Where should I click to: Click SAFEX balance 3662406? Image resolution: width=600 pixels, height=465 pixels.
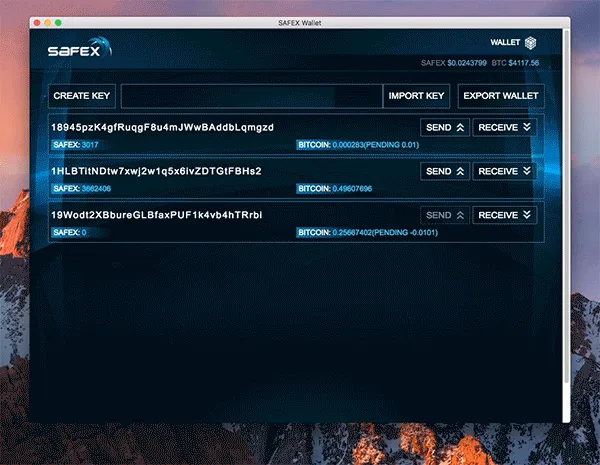pyautogui.click(x=82, y=189)
